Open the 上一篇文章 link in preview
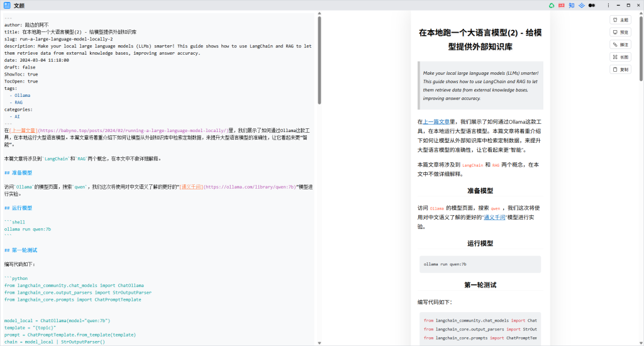 (436, 122)
